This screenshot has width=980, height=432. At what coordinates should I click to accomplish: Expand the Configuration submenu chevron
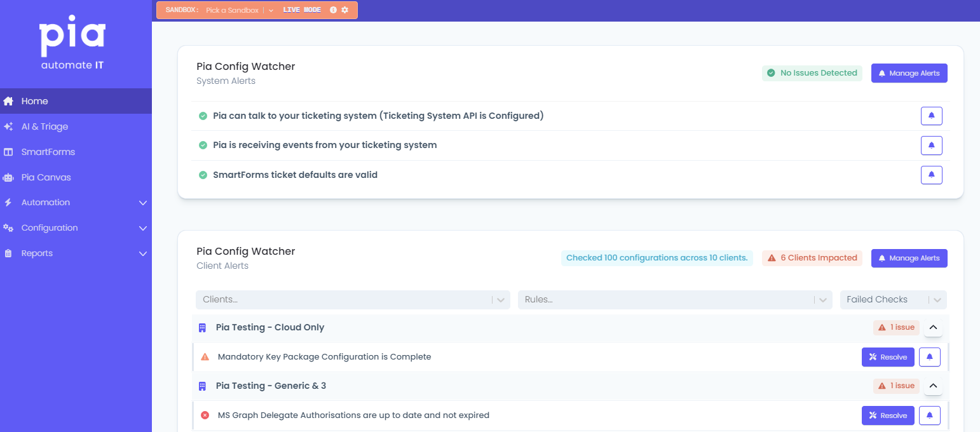(143, 228)
